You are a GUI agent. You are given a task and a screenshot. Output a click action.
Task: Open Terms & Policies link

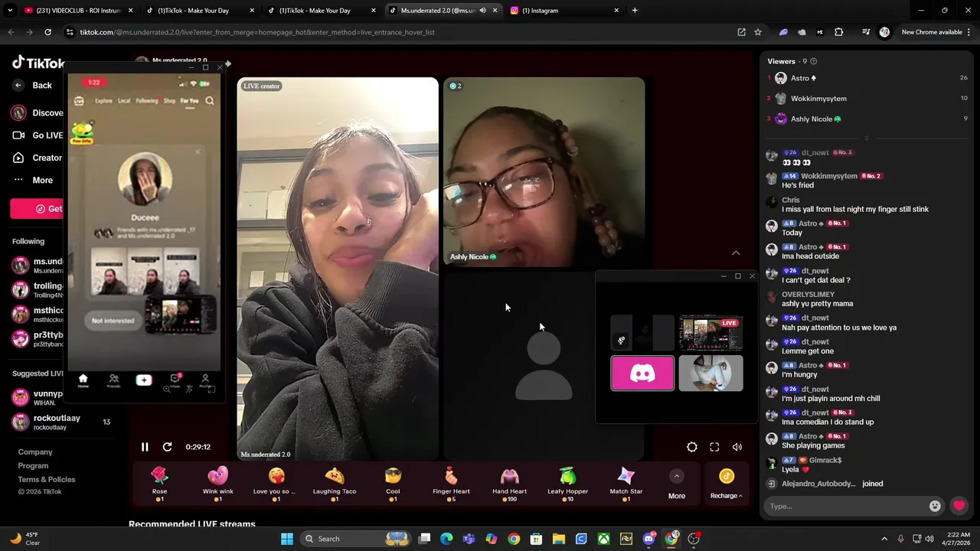(x=47, y=479)
